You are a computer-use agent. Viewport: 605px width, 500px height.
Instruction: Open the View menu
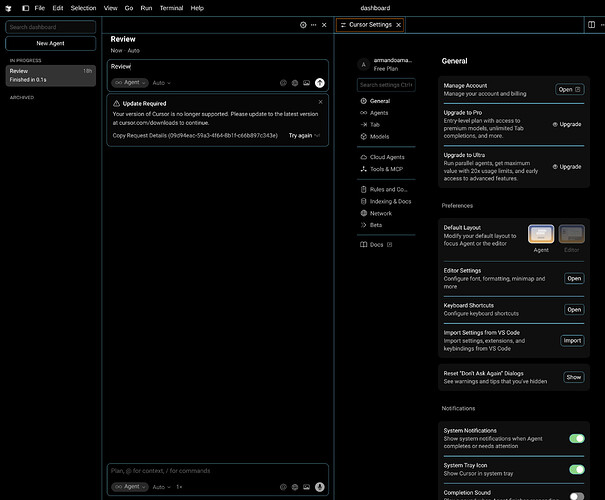pos(110,8)
